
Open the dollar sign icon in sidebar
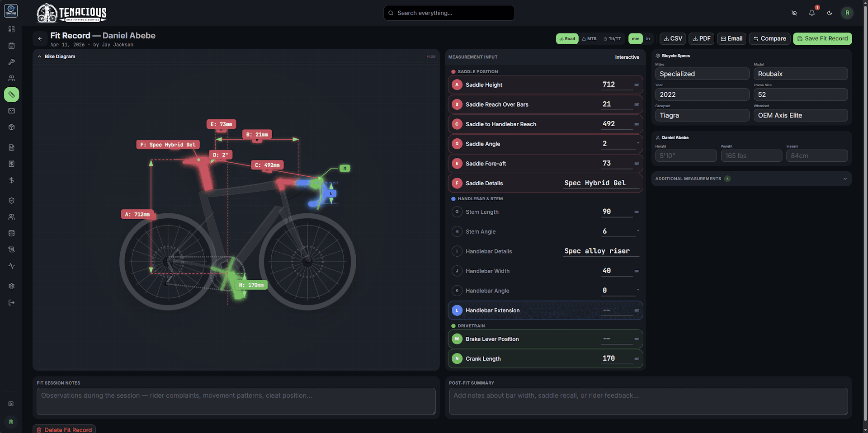[x=11, y=180]
